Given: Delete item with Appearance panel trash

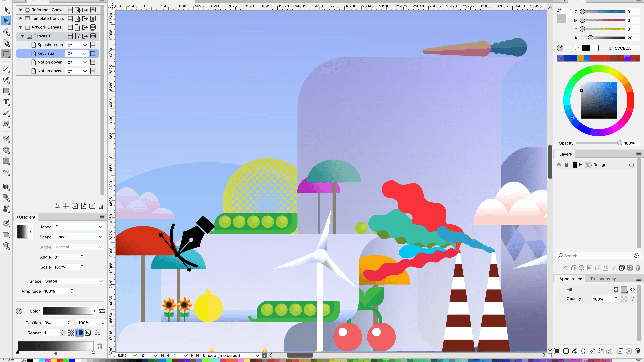Looking at the screenshot, I should point(637,351).
